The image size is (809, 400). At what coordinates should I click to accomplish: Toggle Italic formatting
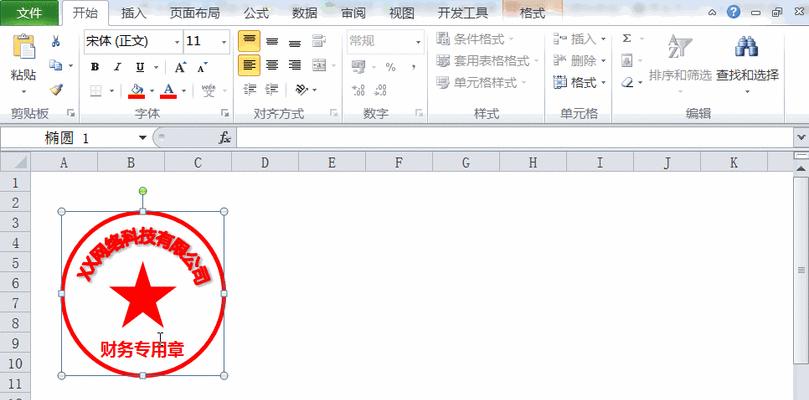[117, 67]
